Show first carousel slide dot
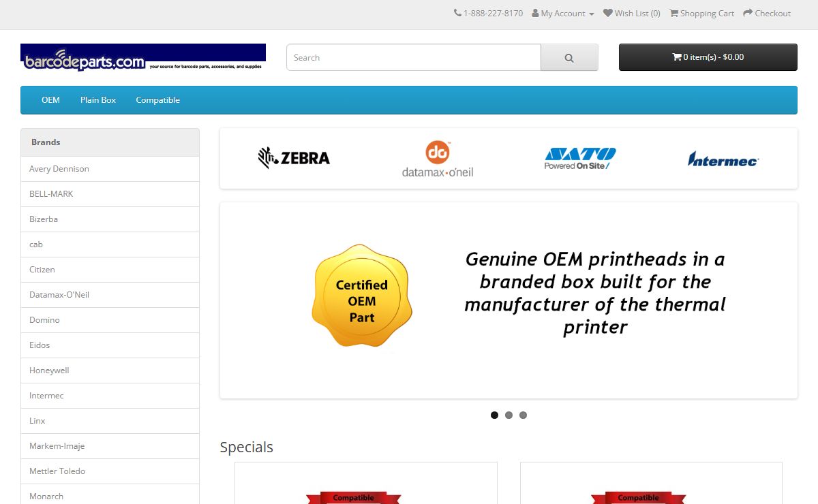 click(x=494, y=415)
